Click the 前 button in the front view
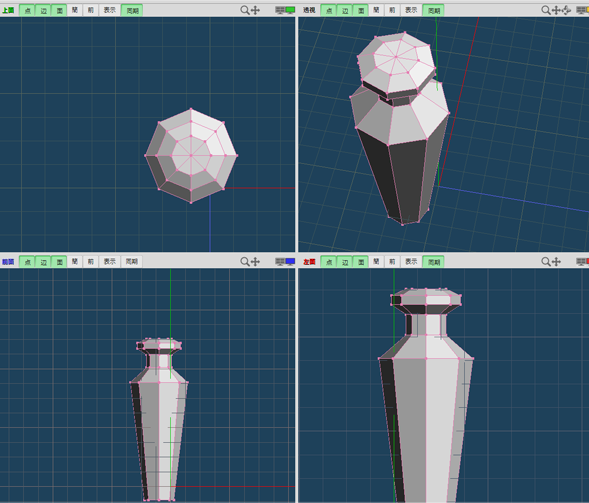Image resolution: width=589 pixels, height=503 pixels. [91, 262]
